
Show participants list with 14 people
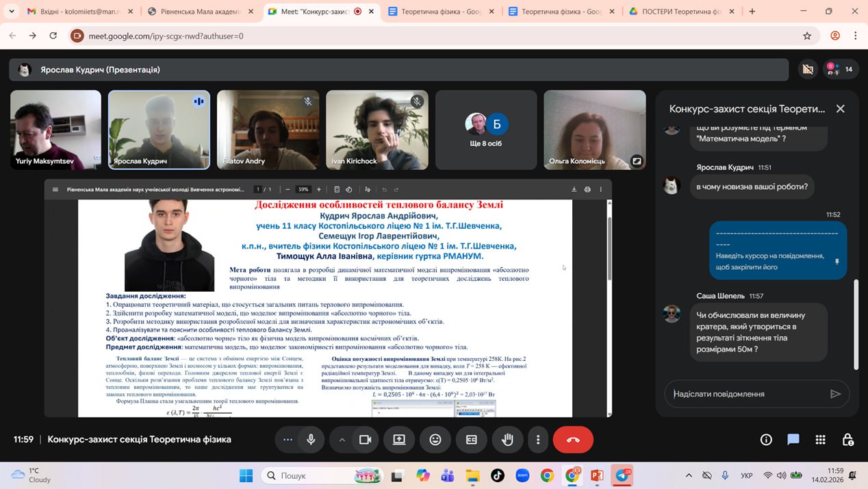click(x=840, y=69)
